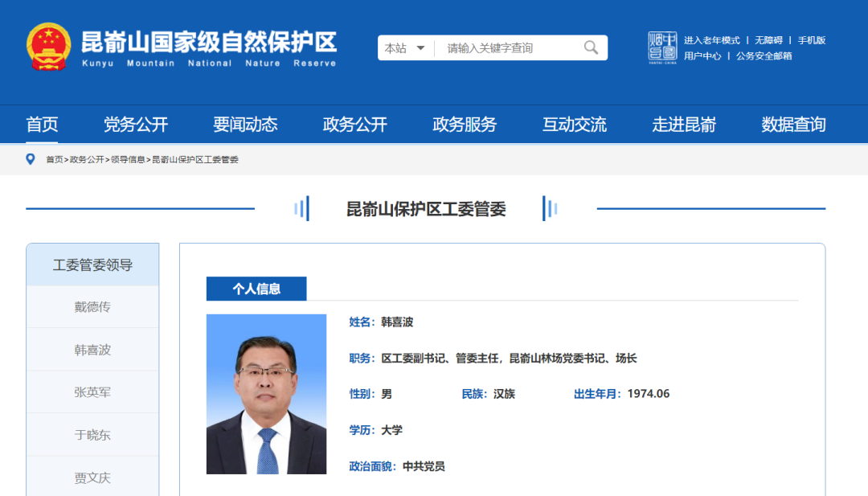Select 戴德传 in the leaders sidebar
868x496 pixels.
pos(92,306)
